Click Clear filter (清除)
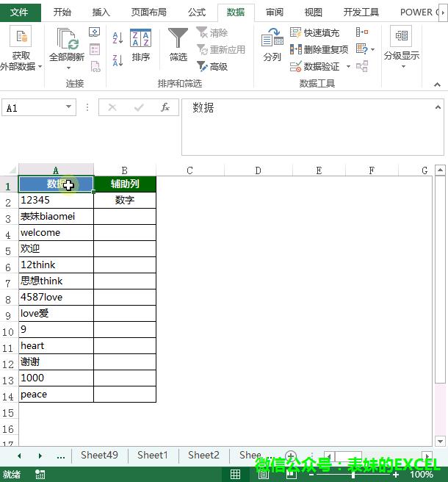Viewport: 448px width, 482px height. [212, 32]
